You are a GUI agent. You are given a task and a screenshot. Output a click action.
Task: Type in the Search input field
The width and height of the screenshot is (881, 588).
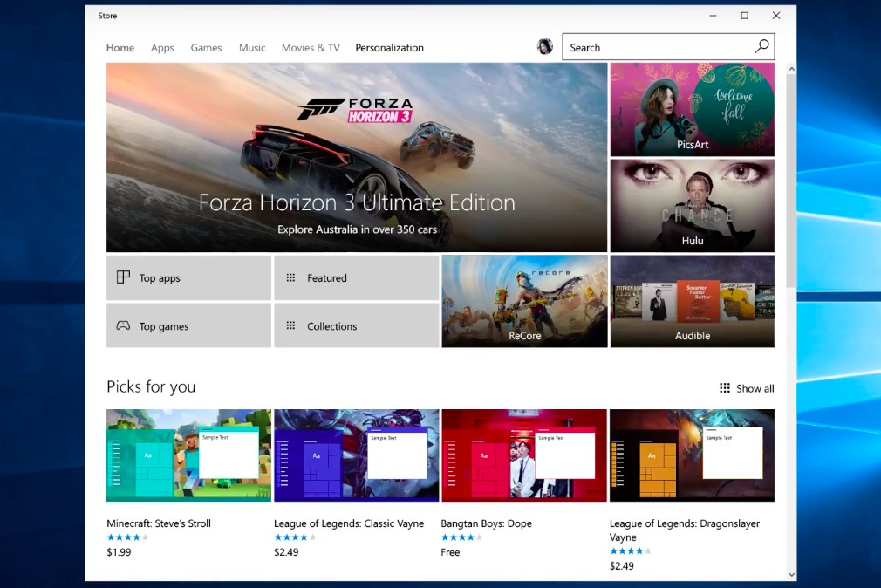tap(659, 47)
